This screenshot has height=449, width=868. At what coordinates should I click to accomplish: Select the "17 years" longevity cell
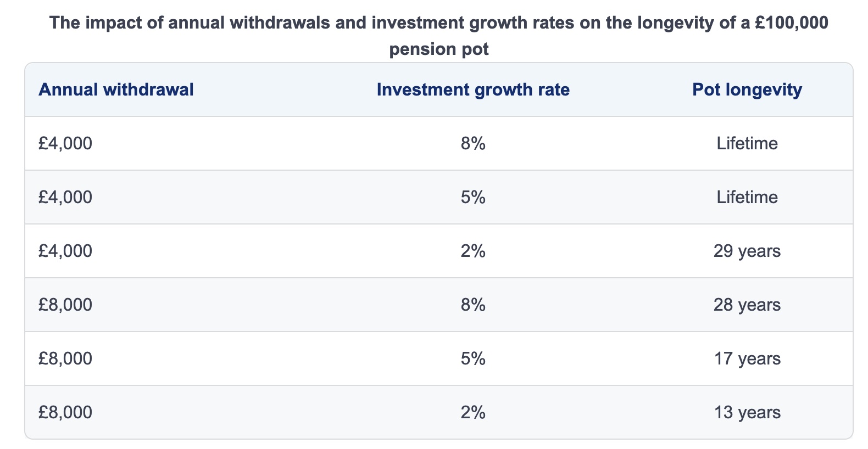(x=747, y=358)
